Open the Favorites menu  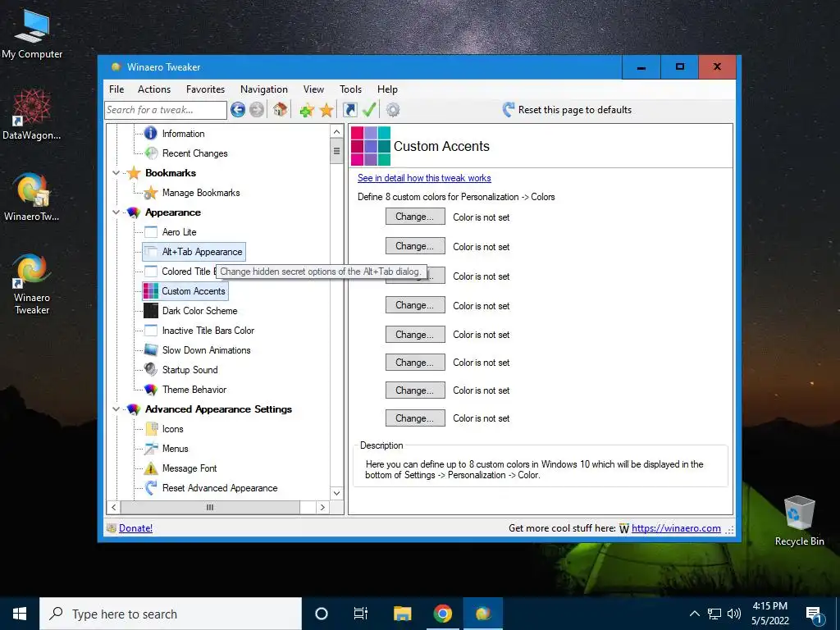tap(205, 89)
